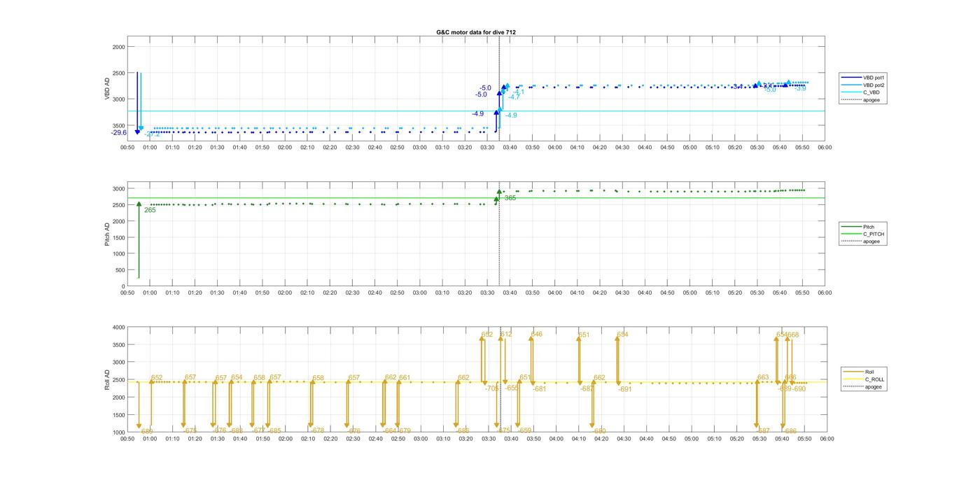Click the '-3.9' VBD data label

pos(800,88)
